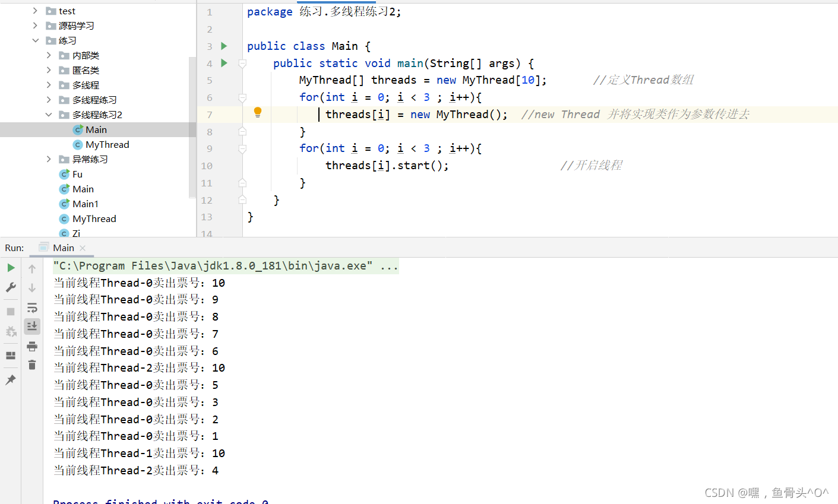The image size is (838, 504).
Task: Click the print icon in Run console
Action: pos(32,347)
